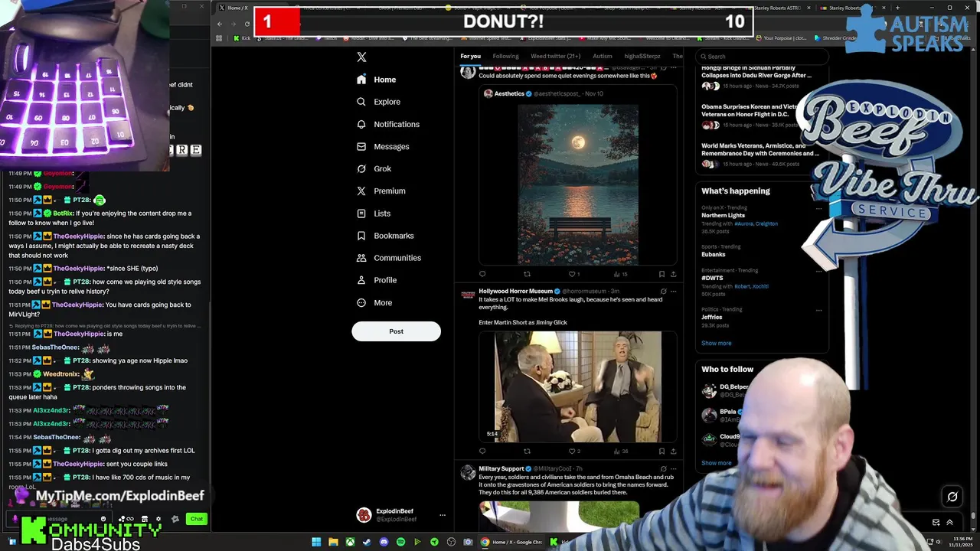Click the Post button
Viewport: 980px width, 551px height.
pos(396,331)
